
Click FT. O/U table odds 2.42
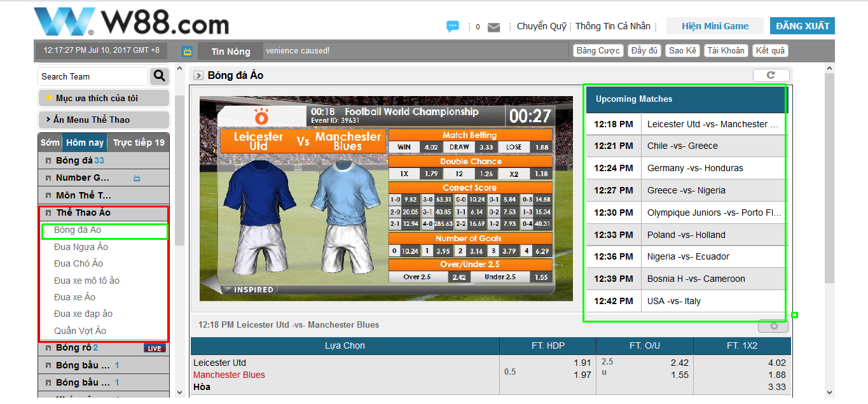[679, 363]
